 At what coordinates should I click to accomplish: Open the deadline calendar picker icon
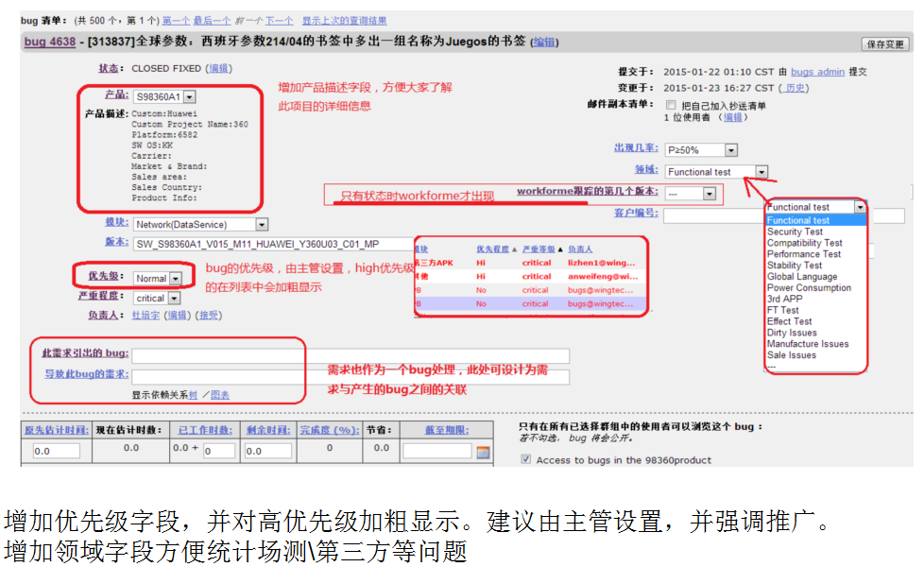click(x=483, y=452)
